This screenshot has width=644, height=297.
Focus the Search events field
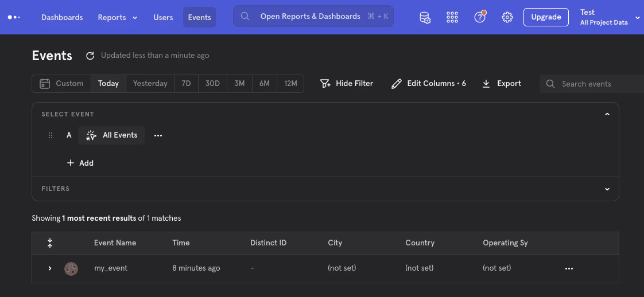point(591,84)
